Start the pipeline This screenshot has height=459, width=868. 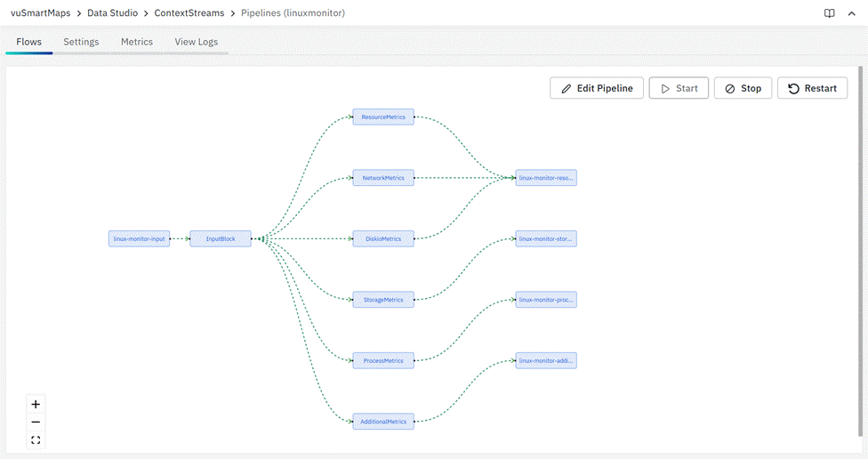pyautogui.click(x=679, y=88)
